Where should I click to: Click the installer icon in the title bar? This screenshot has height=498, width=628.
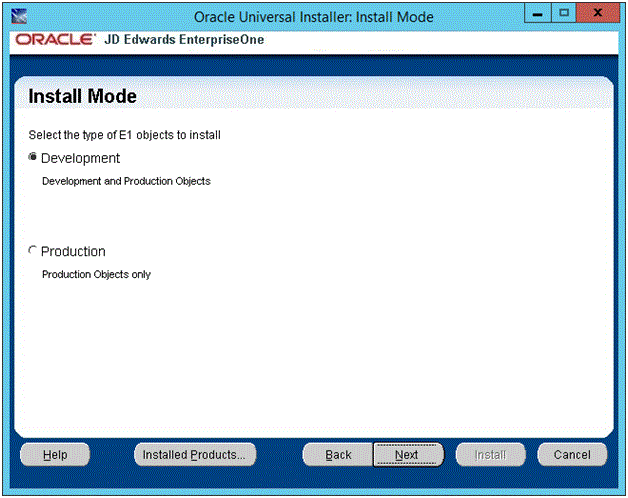point(19,16)
